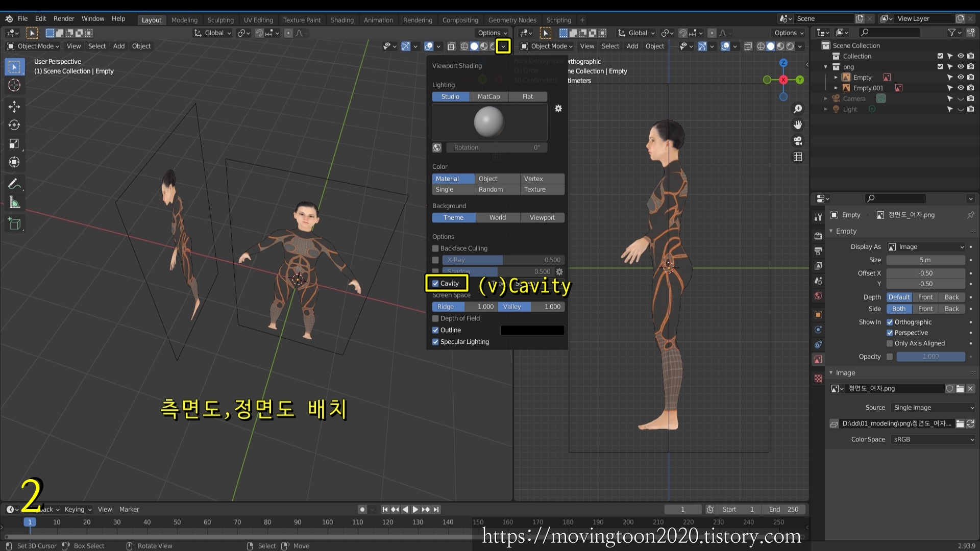This screenshot has height=551, width=980.
Task: Uncheck Show In Perspective
Action: point(890,333)
